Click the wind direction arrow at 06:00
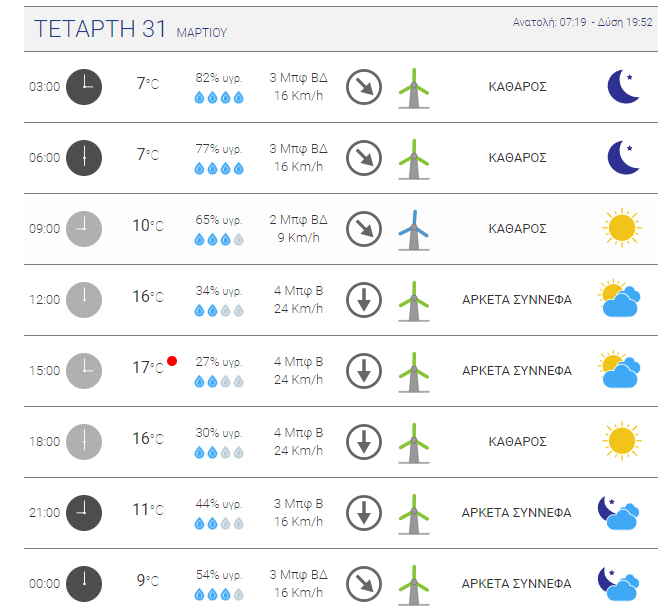 click(x=364, y=158)
